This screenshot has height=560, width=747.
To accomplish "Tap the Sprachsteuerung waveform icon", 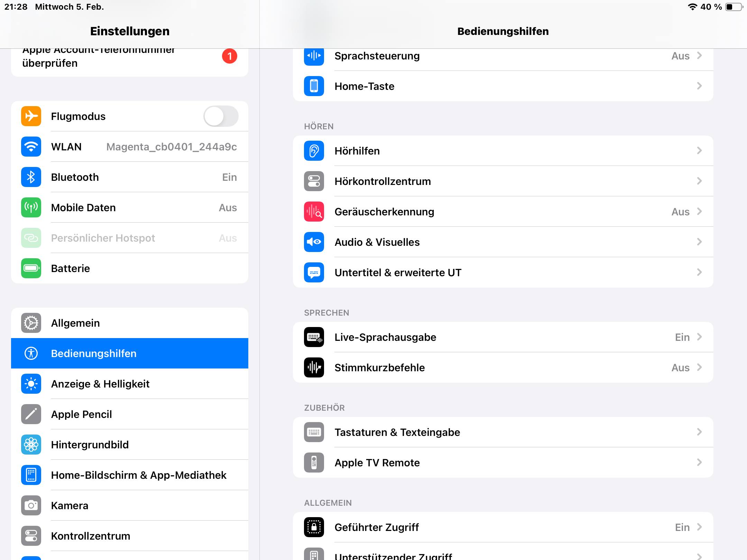I will tap(314, 56).
